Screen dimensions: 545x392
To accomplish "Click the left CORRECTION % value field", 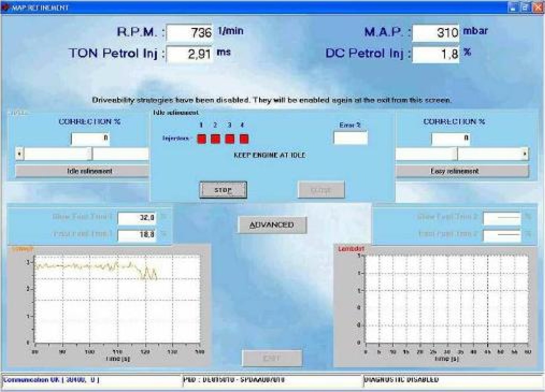I will (90, 139).
